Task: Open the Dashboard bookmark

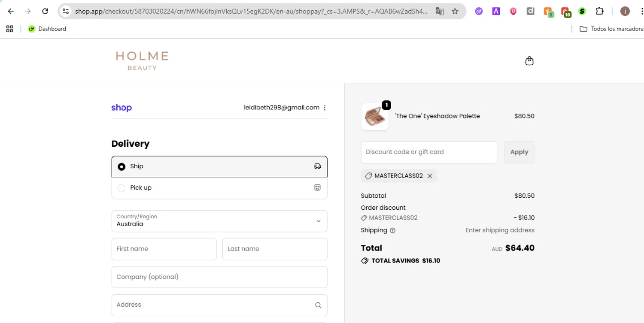Action: [47, 29]
